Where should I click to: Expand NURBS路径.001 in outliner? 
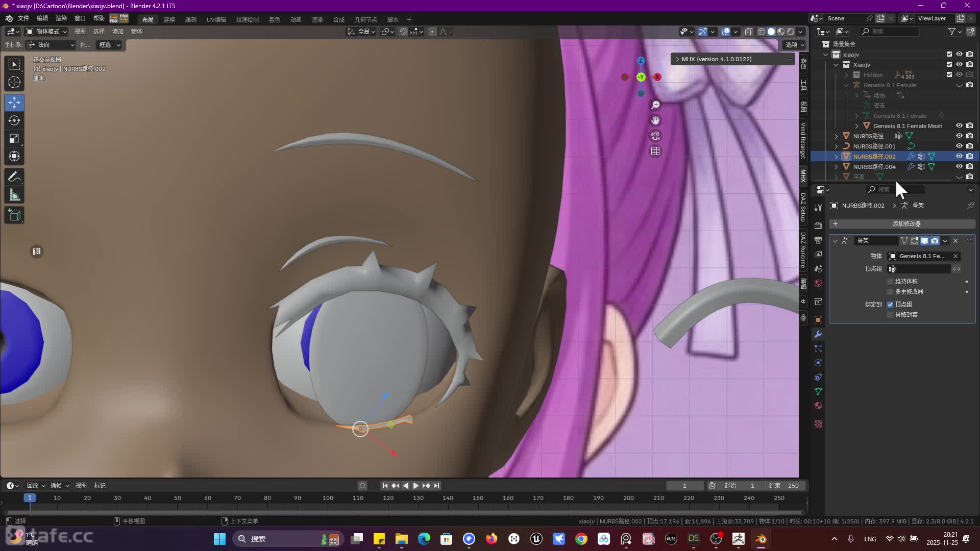tap(836, 146)
